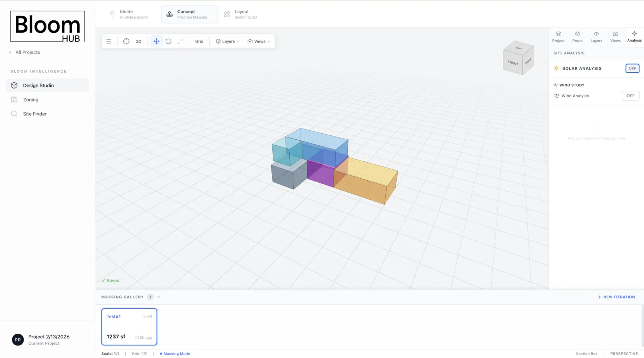Click the hamburger menu icon in toolbar
The width and height of the screenshot is (644, 358).
tap(109, 42)
